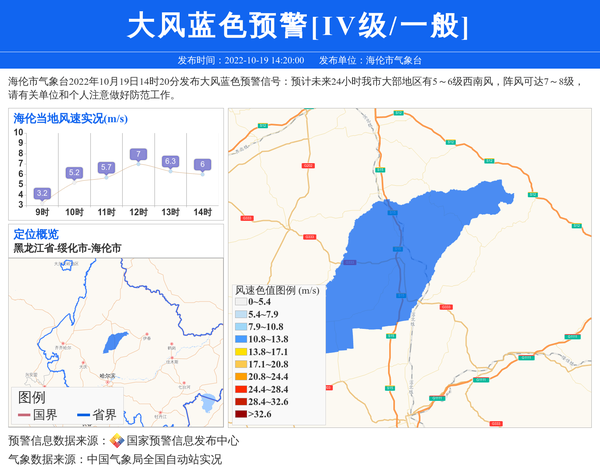Select the >32.6 dark red legend swatch
Screen dimensions: 600x471
(240, 413)
